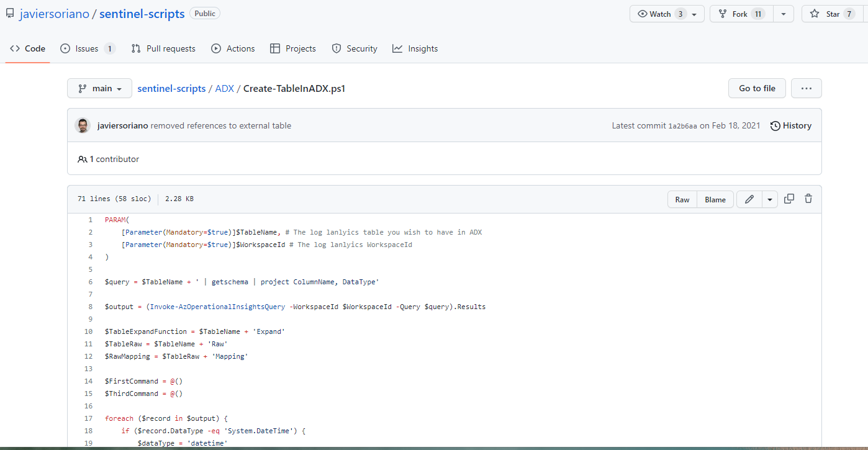Screen dimensions: 868x450
Task: Open javiersoriano author link in commit row
Action: click(x=123, y=125)
